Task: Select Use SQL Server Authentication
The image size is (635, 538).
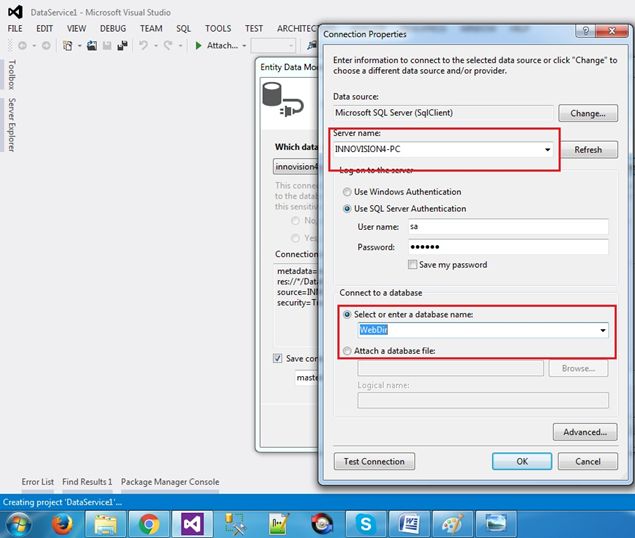Action: pyautogui.click(x=347, y=209)
